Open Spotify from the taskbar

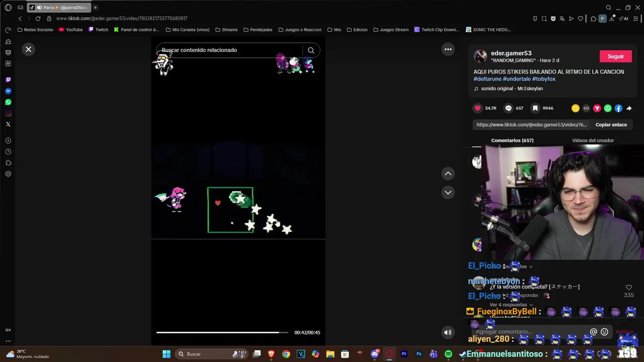coord(448,354)
